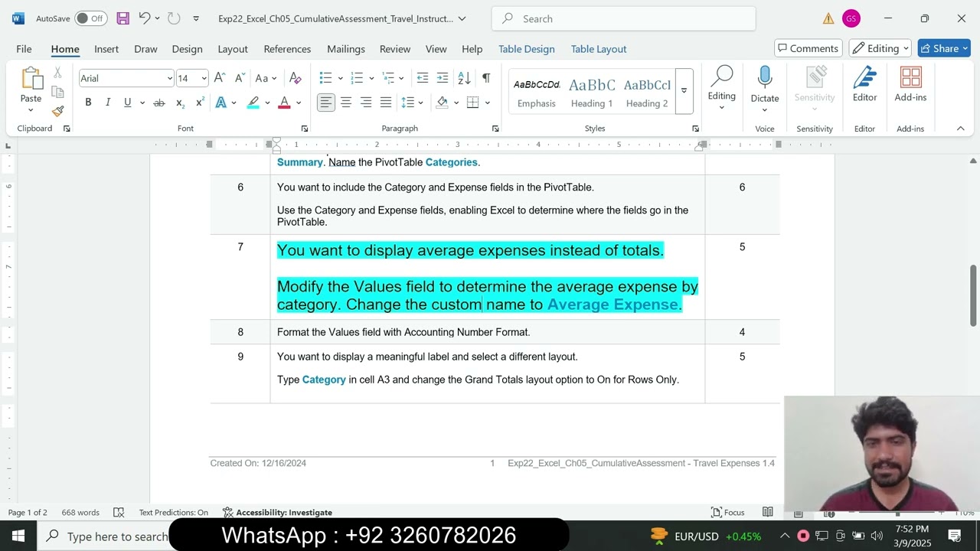Open the font size dropdown
Screen dimensions: 980x551
click(203, 78)
